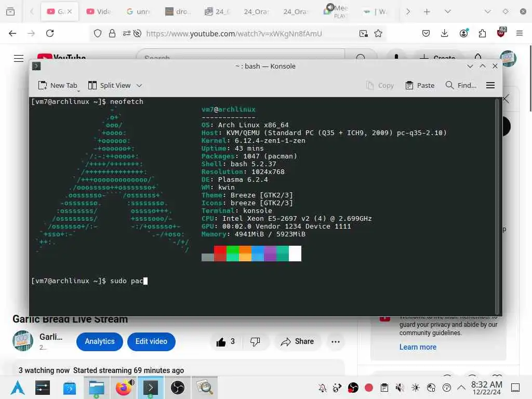Image resolution: width=532 pixels, height=399 pixels.
Task: Toggle picture-in-picture icon in address bar
Action: (x=363, y=33)
